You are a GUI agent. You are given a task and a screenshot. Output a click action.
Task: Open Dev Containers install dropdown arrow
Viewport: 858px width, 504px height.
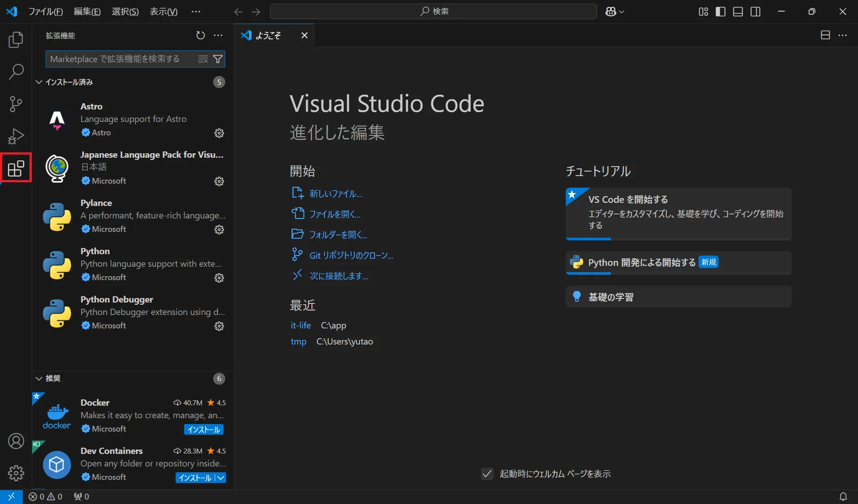tap(221, 478)
